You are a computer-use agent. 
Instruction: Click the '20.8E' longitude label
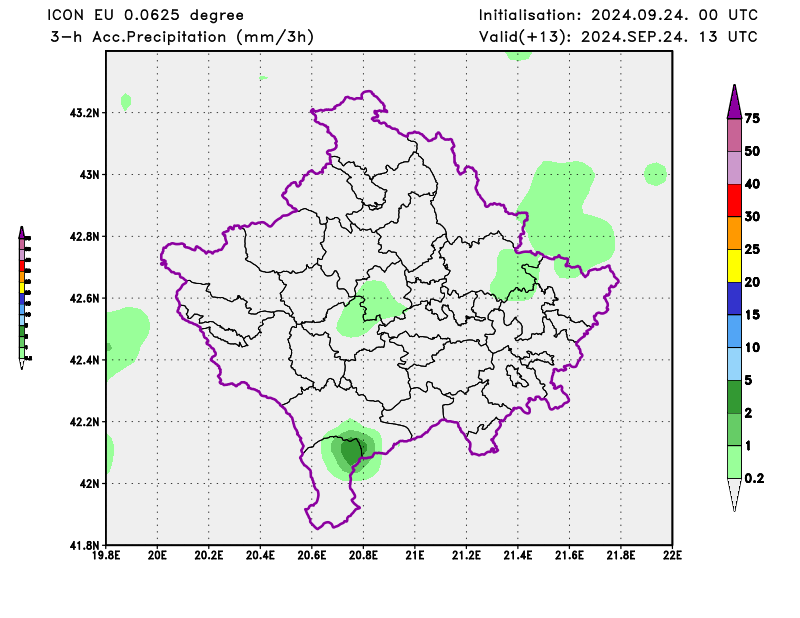coord(363,555)
